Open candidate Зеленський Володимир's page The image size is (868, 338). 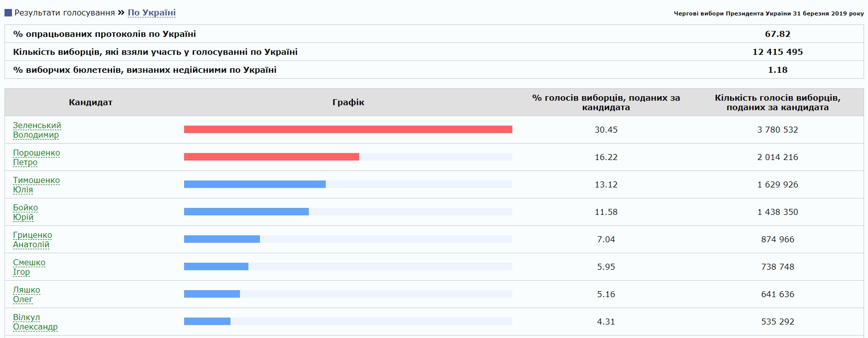36,130
